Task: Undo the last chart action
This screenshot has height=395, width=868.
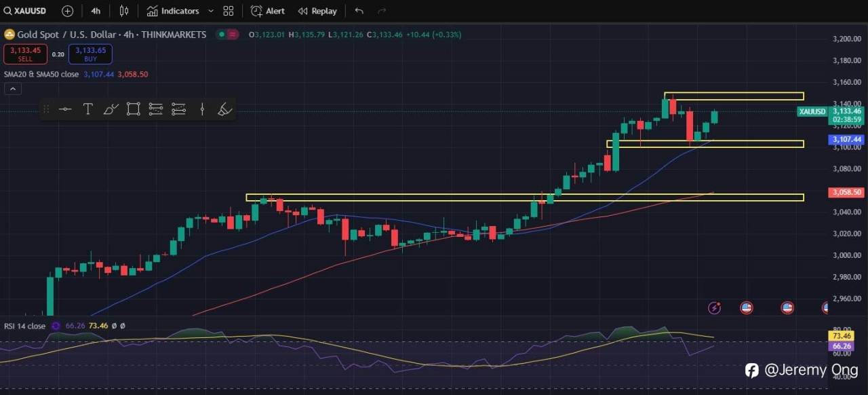Action: point(359,11)
